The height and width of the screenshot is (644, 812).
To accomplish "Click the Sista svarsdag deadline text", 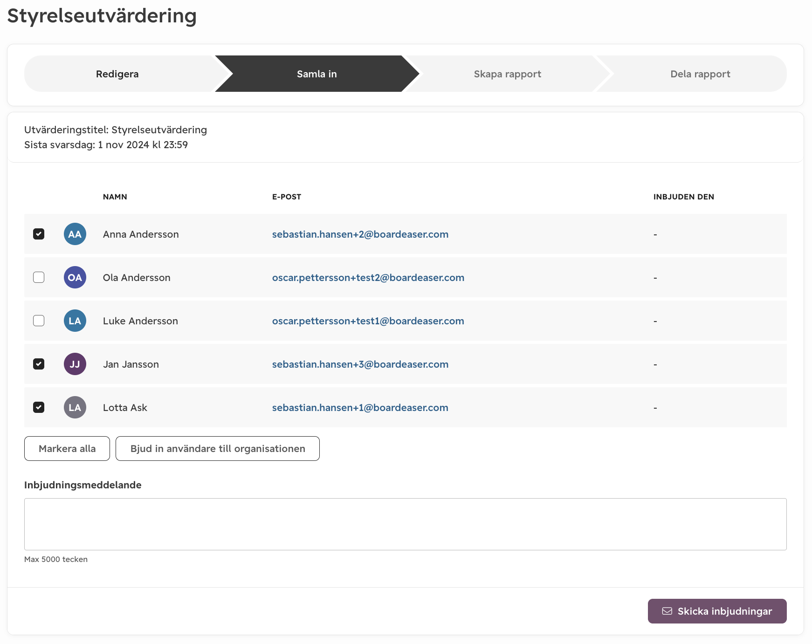I will [x=106, y=144].
